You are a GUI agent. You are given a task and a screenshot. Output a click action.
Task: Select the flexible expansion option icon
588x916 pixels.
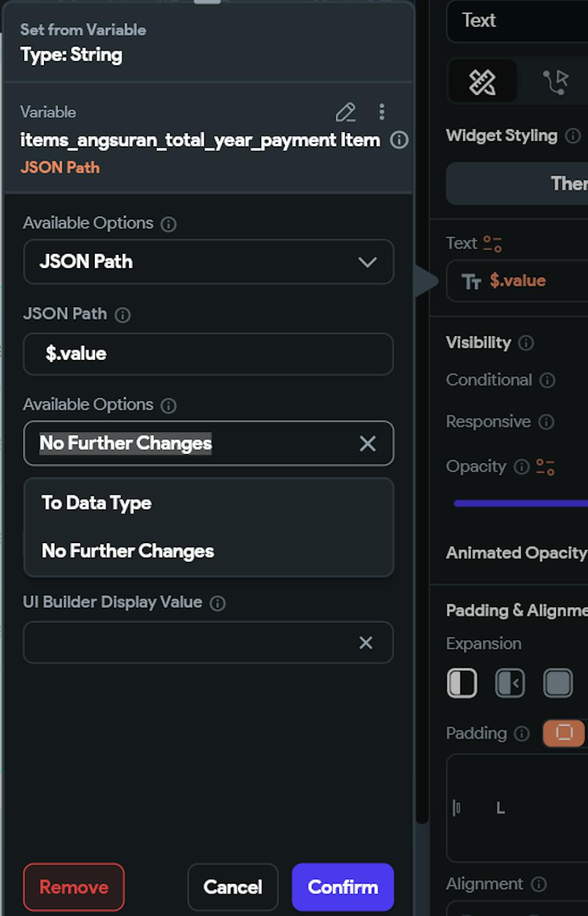[x=510, y=683]
